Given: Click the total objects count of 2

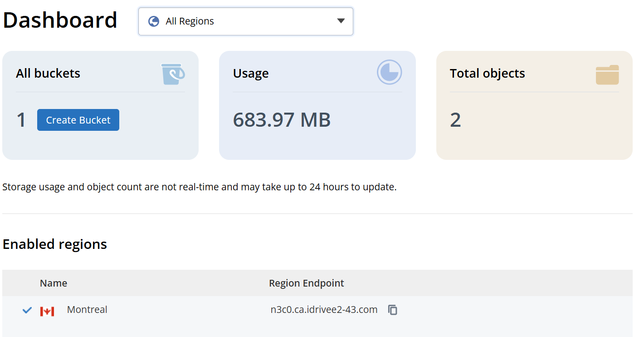Looking at the screenshot, I should pos(455,120).
